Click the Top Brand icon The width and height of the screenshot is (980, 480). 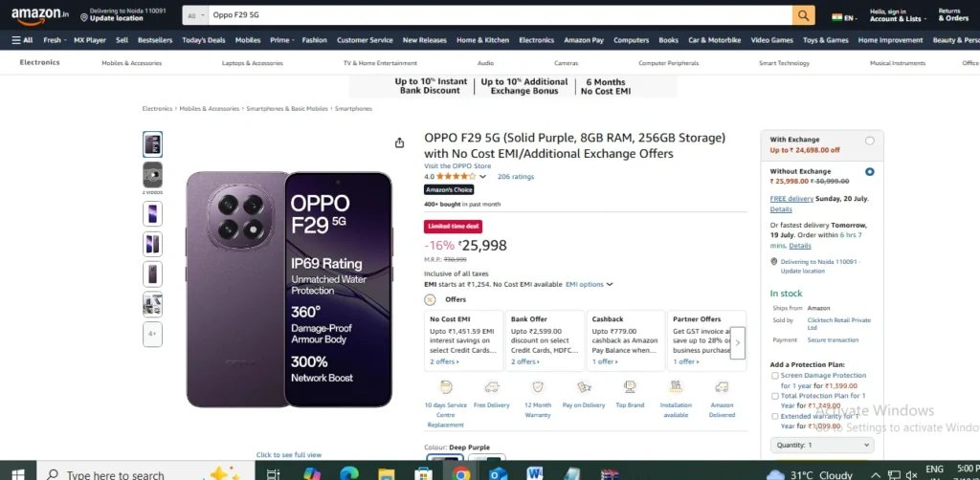coord(630,387)
